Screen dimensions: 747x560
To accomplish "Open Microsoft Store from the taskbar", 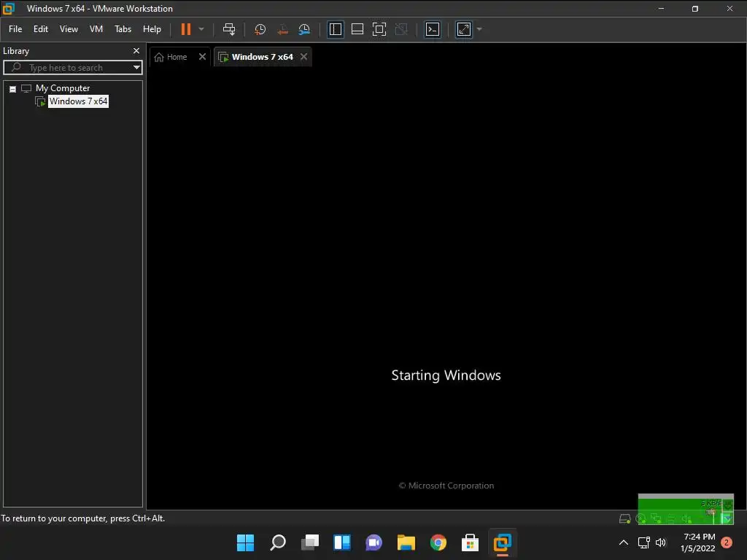I will pyautogui.click(x=471, y=542).
